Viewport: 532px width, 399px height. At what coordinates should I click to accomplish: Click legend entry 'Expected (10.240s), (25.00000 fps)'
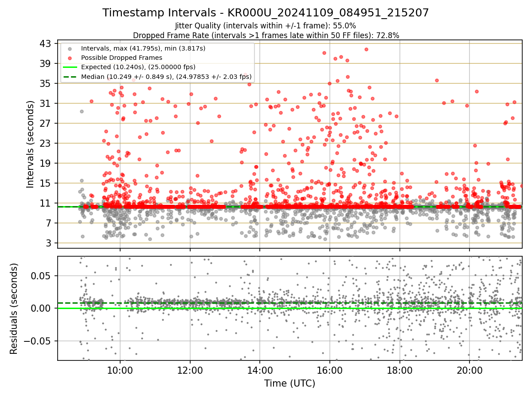point(138,67)
